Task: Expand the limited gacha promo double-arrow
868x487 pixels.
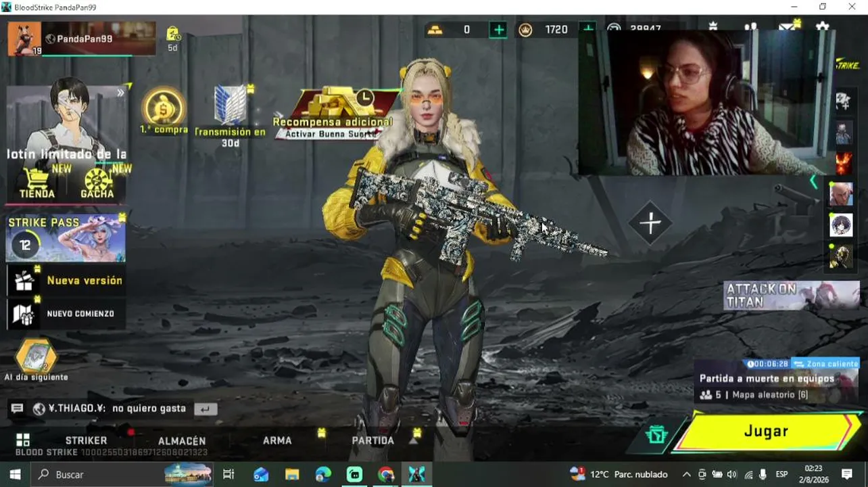Action: click(x=120, y=93)
